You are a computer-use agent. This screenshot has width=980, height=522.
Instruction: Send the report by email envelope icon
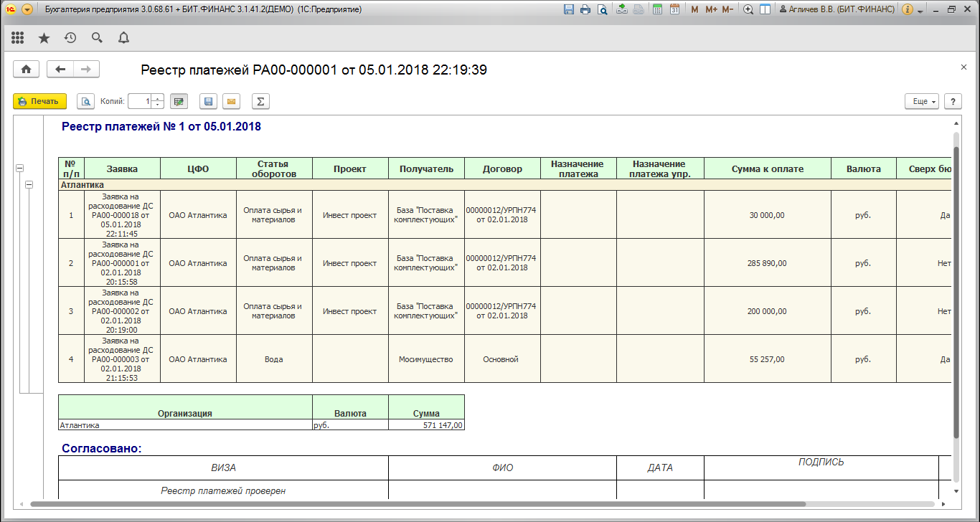click(231, 102)
